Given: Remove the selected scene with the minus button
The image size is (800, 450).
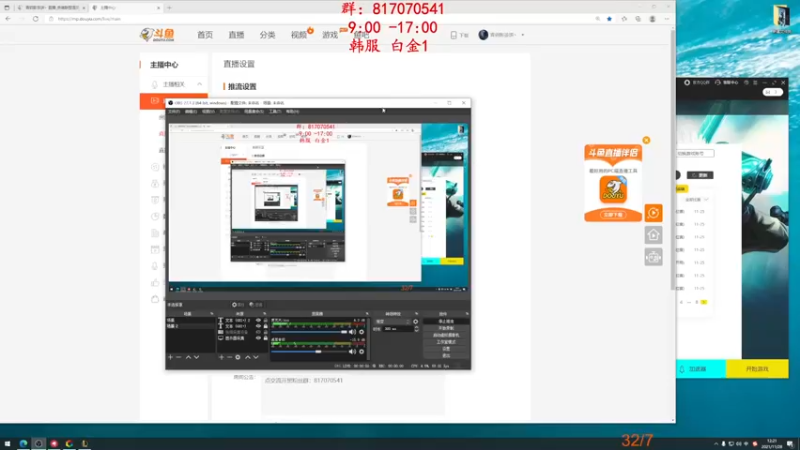Looking at the screenshot, I should coord(179,357).
